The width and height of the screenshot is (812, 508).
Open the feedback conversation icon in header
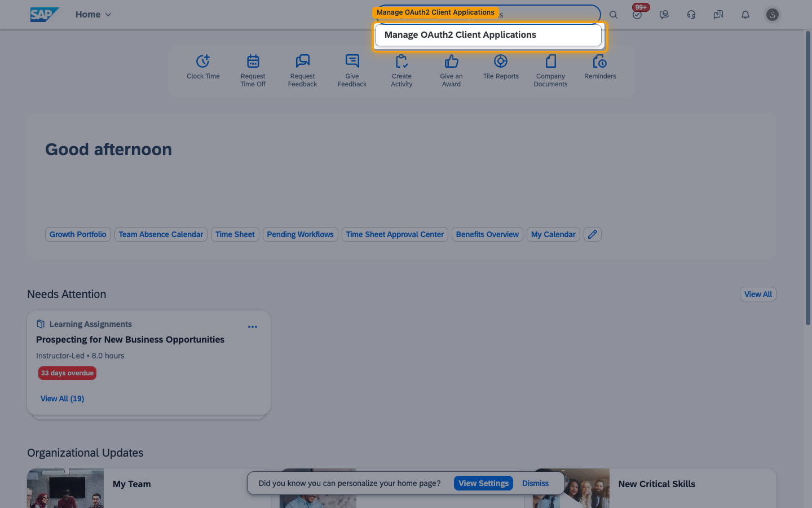[718, 15]
